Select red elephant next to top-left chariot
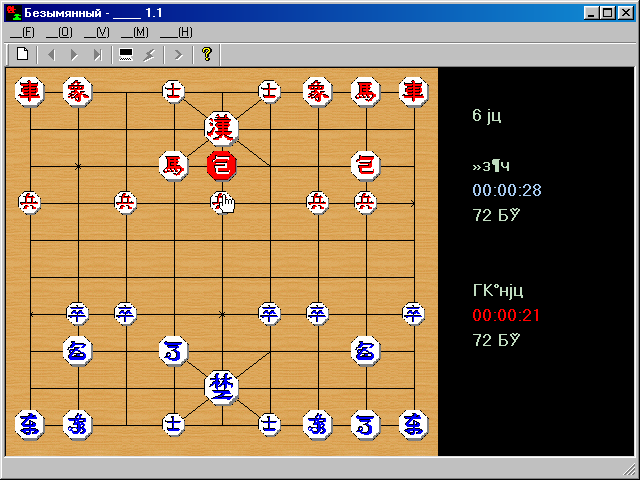Image resolution: width=640 pixels, height=480 pixels. tap(78, 92)
